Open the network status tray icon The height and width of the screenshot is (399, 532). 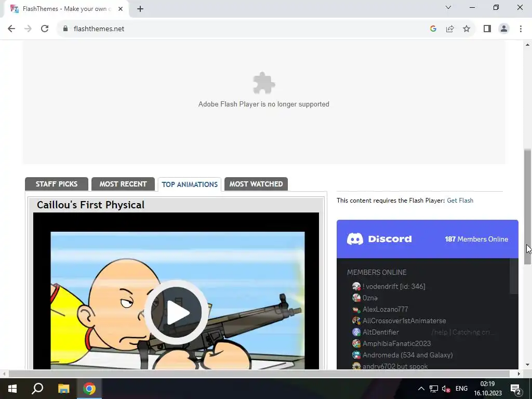click(x=434, y=389)
